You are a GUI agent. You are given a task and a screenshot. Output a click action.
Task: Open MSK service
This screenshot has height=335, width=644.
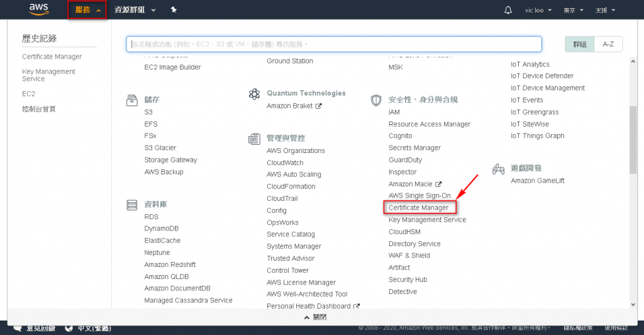[396, 67]
